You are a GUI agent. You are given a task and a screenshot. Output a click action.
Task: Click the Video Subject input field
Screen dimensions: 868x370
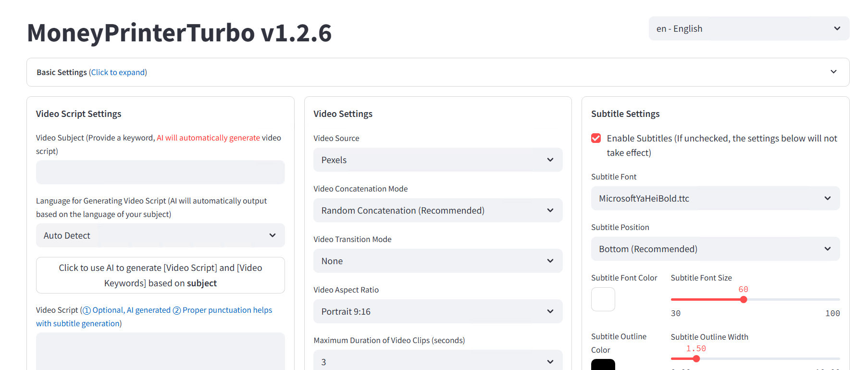pyautogui.click(x=160, y=172)
